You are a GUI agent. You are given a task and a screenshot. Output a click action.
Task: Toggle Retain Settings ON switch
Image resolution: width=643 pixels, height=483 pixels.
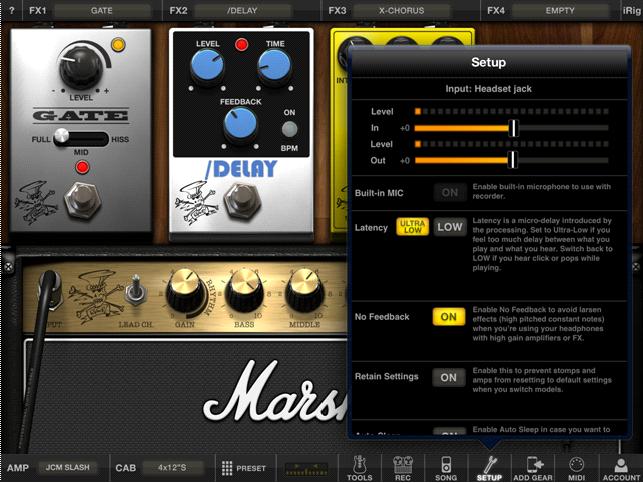449,377
